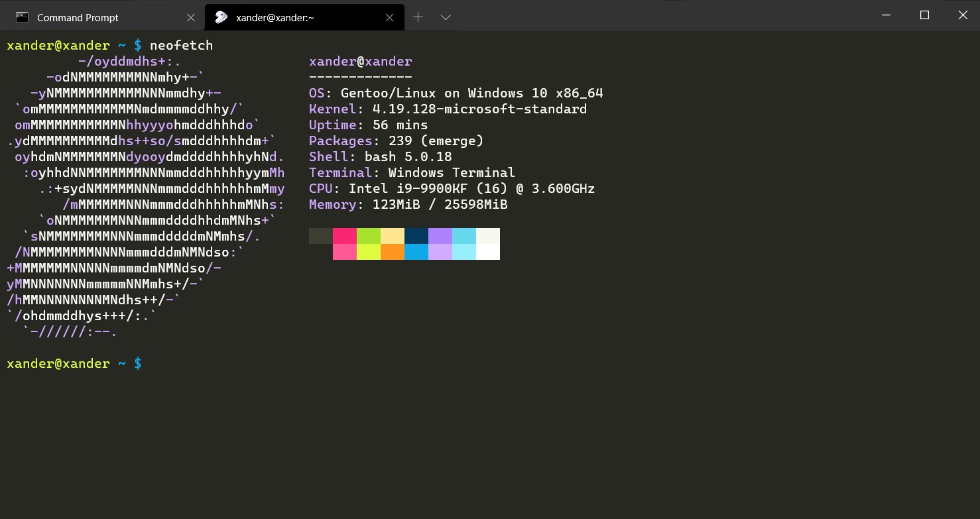
Task: Close the Windows Terminal window
Action: tap(961, 15)
